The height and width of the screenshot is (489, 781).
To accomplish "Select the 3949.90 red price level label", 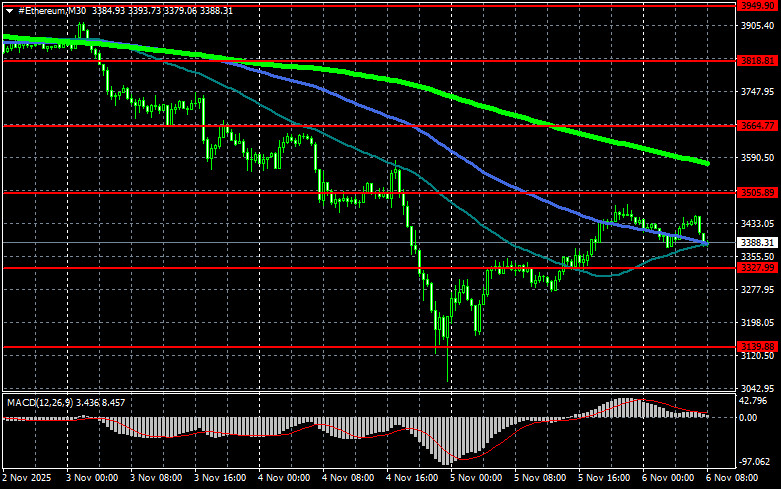I will (x=757, y=5).
